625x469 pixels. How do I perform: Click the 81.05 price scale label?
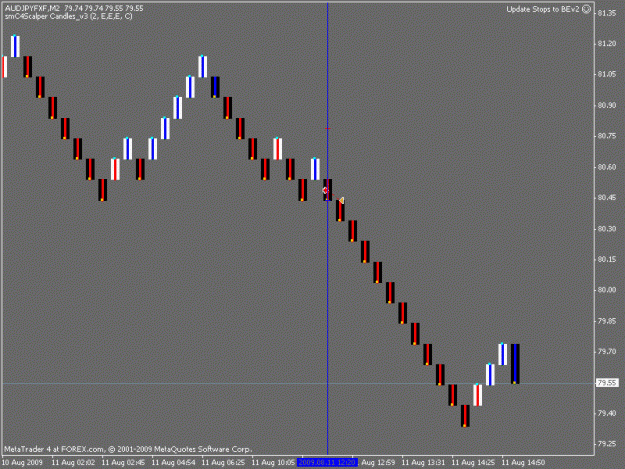coord(607,74)
